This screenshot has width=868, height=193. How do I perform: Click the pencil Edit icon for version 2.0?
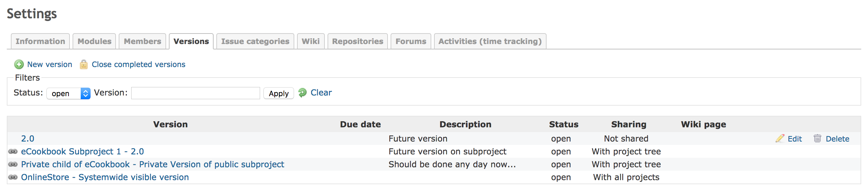tap(780, 138)
